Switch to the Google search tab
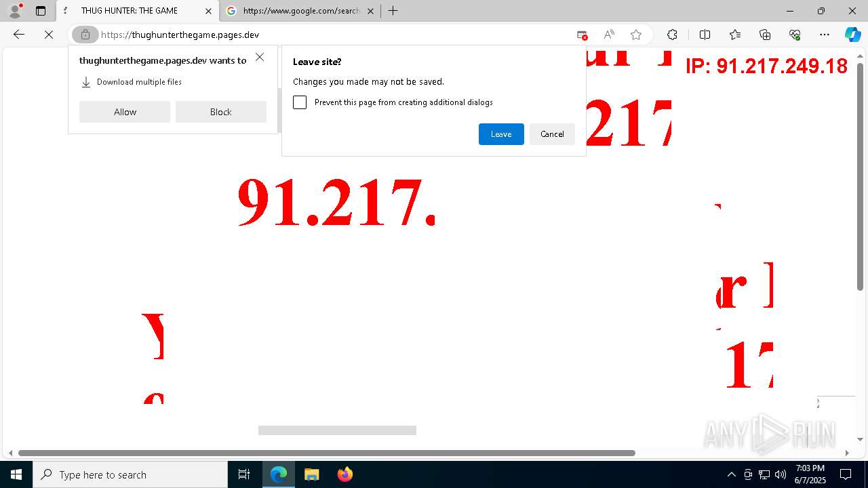The width and height of the screenshot is (868, 488). point(300,11)
